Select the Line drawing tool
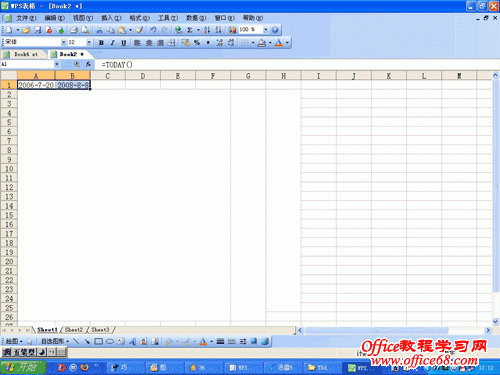Screen dimensions: 500x375 (x=76, y=341)
